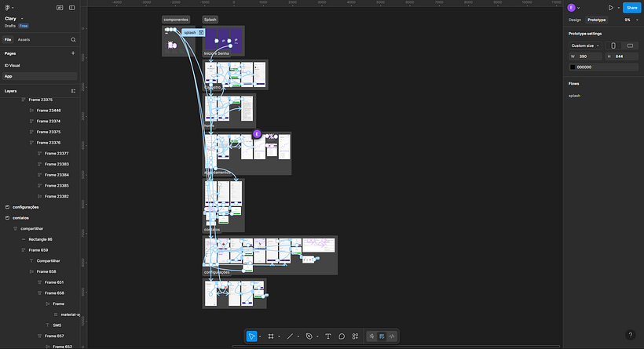Activate the Comment tool
The width and height of the screenshot is (644, 349).
point(342,336)
